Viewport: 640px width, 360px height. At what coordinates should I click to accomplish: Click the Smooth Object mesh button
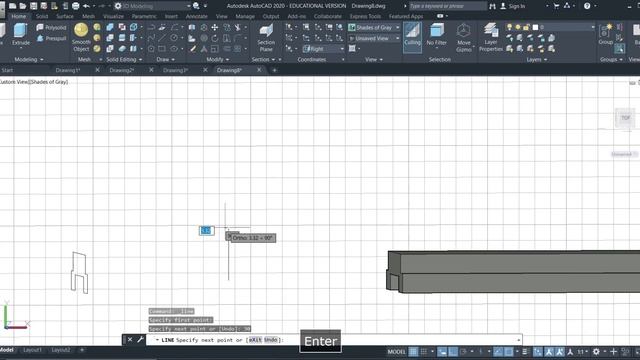coord(81,38)
